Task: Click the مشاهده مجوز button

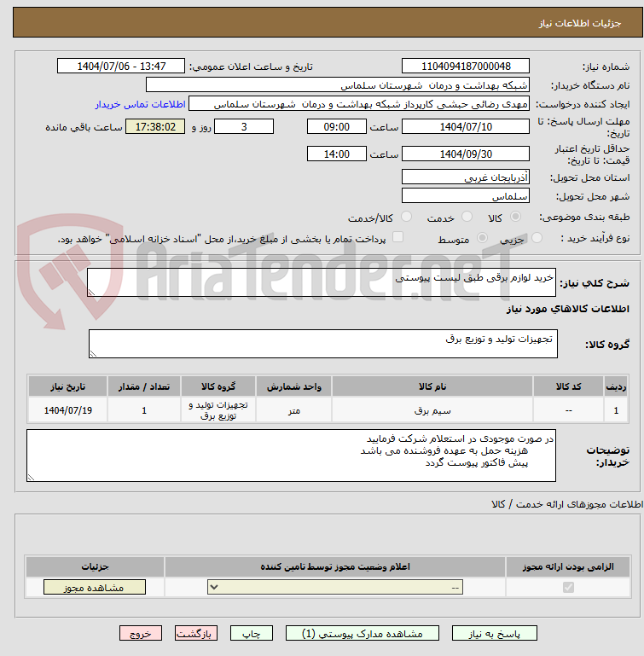Action: tap(95, 587)
